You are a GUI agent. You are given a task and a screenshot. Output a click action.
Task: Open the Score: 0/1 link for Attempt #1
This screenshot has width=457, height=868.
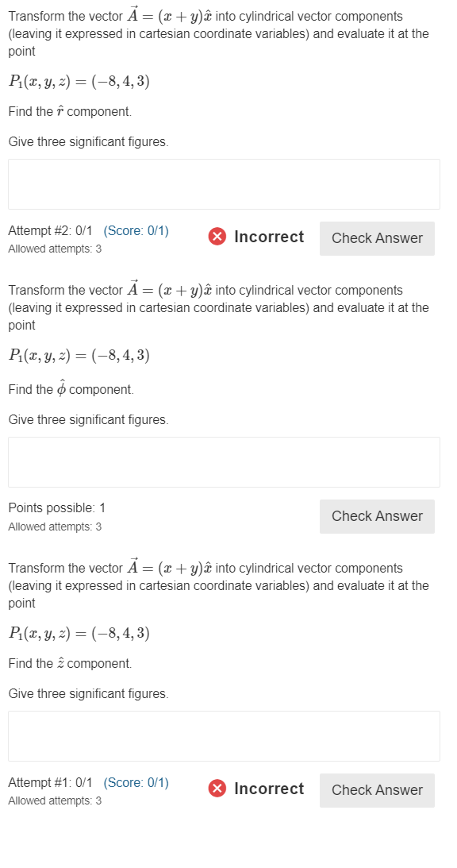pyautogui.click(x=138, y=782)
